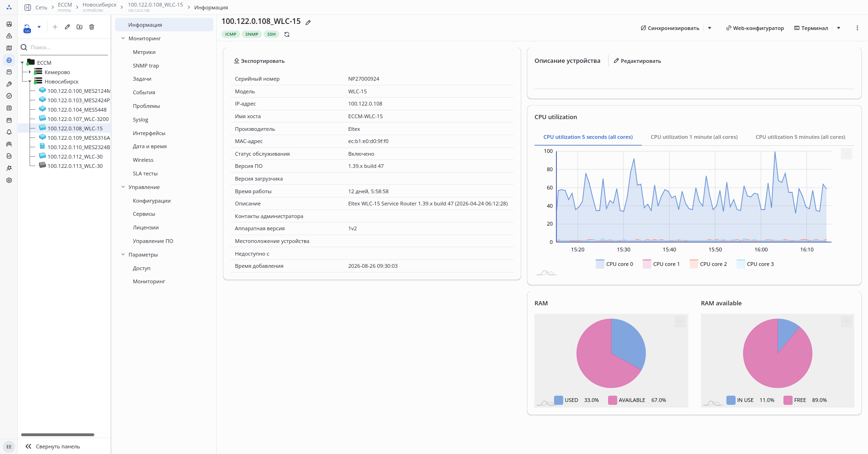Screen dimensions: 868x454
Task: Click pencil icon next to device title
Action: point(308,23)
